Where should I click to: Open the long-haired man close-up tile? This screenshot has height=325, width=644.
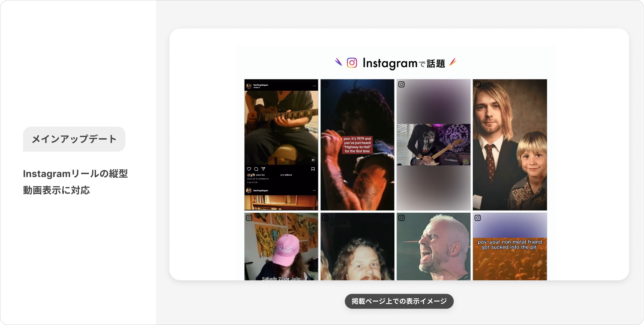pyautogui.click(x=357, y=246)
